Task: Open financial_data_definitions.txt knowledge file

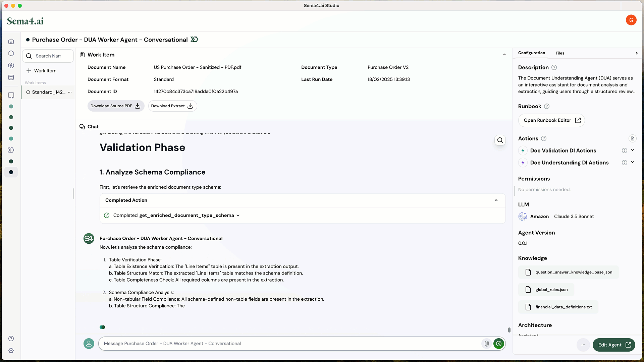Action: [558, 307]
